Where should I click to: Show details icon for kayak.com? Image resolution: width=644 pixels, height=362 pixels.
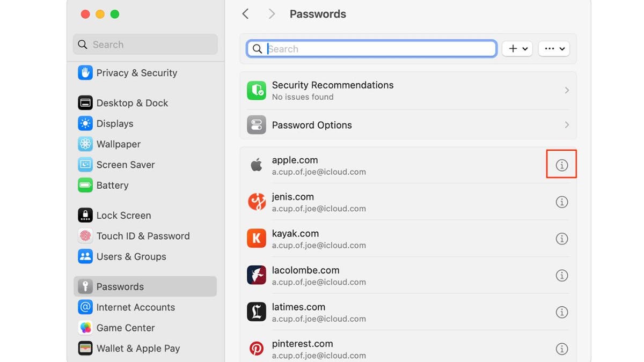click(x=561, y=239)
